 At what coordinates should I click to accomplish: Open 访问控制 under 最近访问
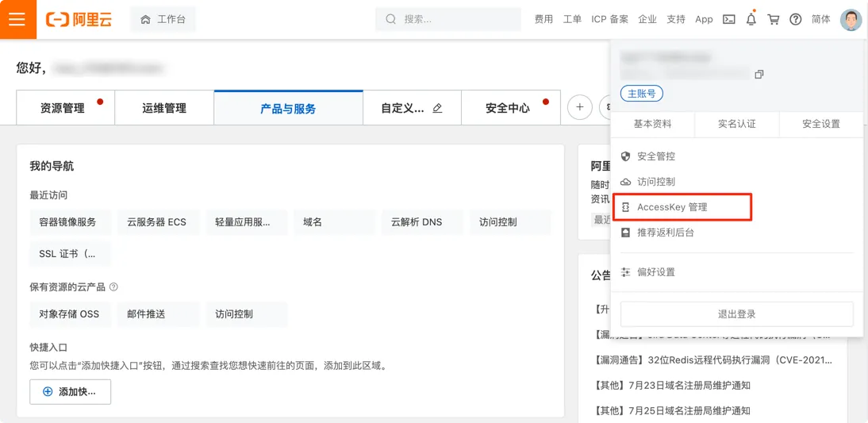tap(510, 222)
